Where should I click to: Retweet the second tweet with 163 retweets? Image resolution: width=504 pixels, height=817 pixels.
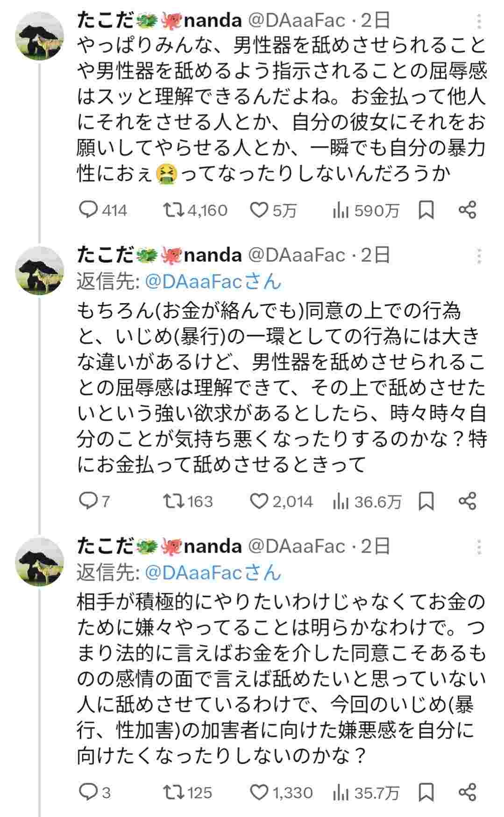point(175,501)
